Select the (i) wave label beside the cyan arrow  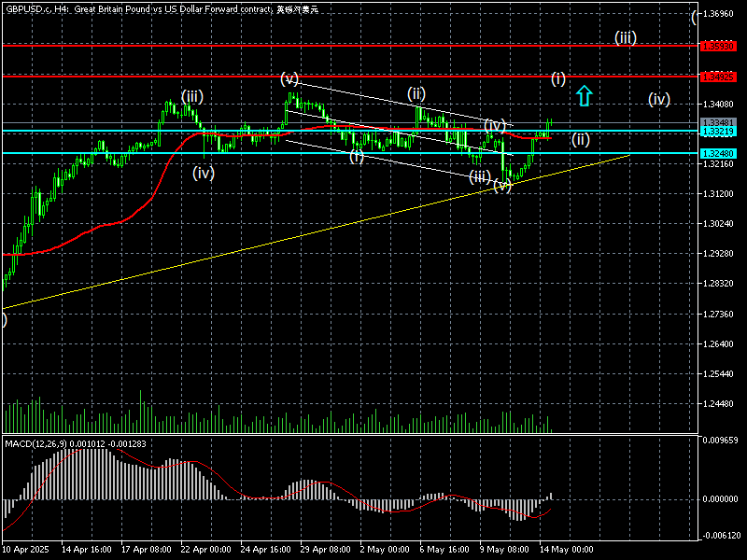(x=558, y=78)
